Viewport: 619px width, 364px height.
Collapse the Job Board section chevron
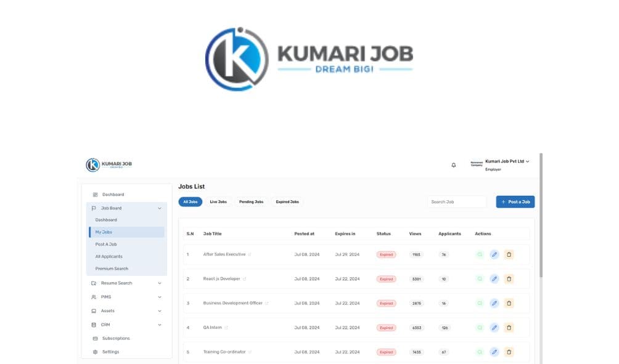click(x=160, y=208)
